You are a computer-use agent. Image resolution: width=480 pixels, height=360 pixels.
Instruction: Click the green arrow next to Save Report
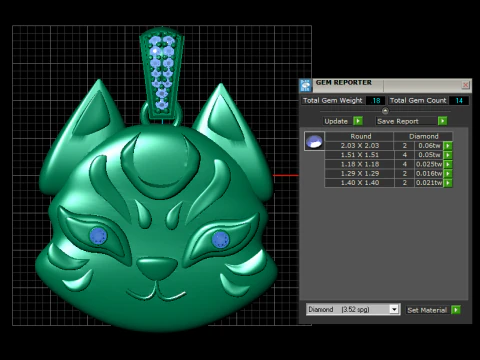pyautogui.click(x=443, y=121)
